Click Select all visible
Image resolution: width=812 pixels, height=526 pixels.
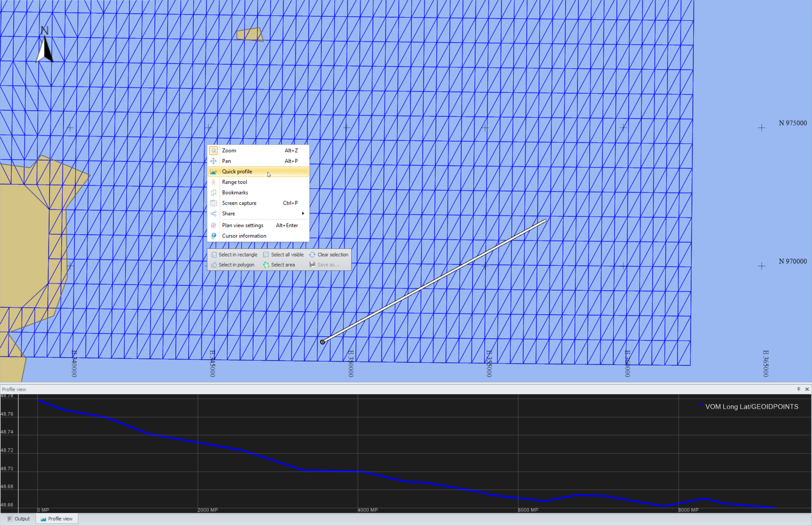click(283, 255)
